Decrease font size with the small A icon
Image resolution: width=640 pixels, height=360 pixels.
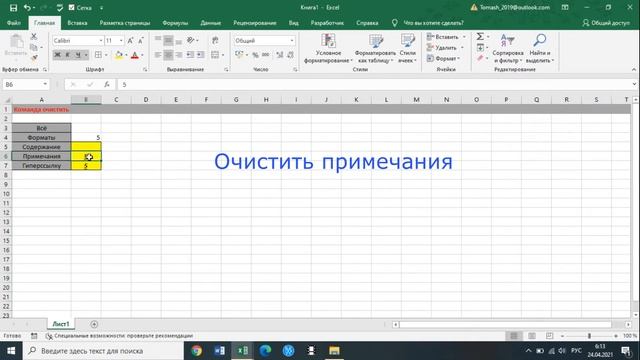pos(140,41)
